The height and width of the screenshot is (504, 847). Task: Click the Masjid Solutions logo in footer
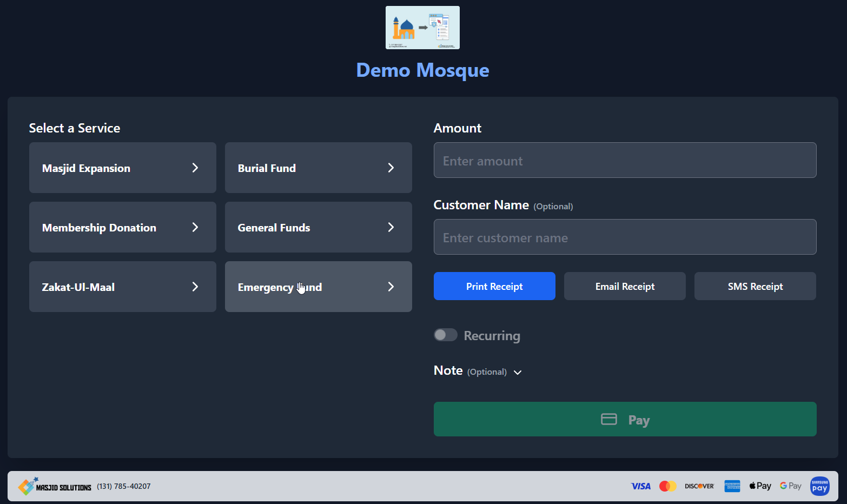click(55, 486)
